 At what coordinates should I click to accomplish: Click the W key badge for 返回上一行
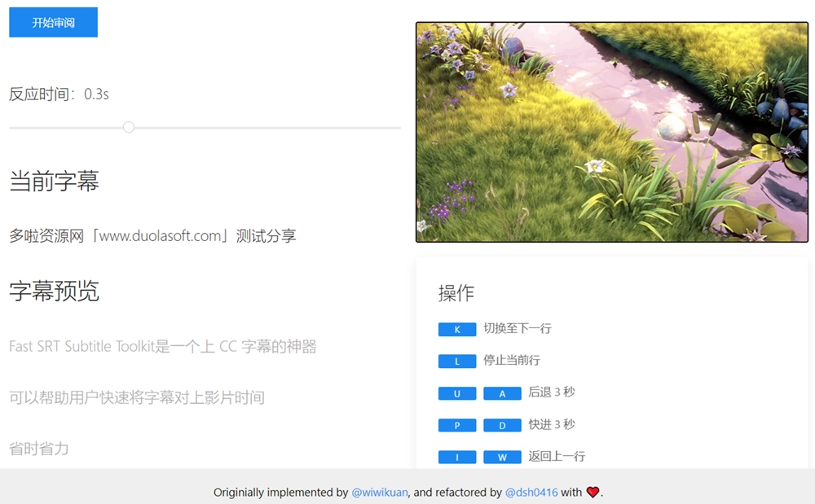502,458
